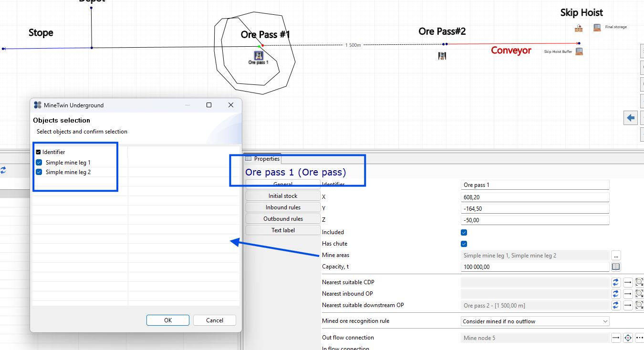The width and height of the screenshot is (644, 350).
Task: Click 'Ore pass 1 (Ore pass)' heading
Action: 296,172
